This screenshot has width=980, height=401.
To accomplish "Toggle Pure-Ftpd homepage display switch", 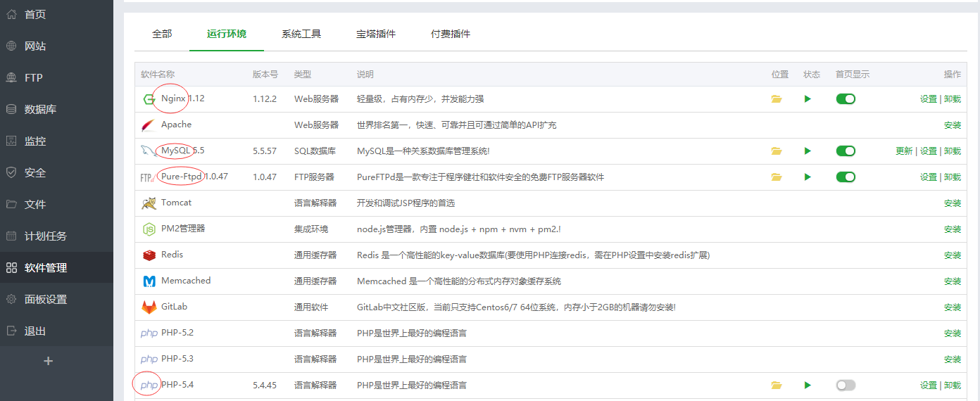I will coord(846,177).
